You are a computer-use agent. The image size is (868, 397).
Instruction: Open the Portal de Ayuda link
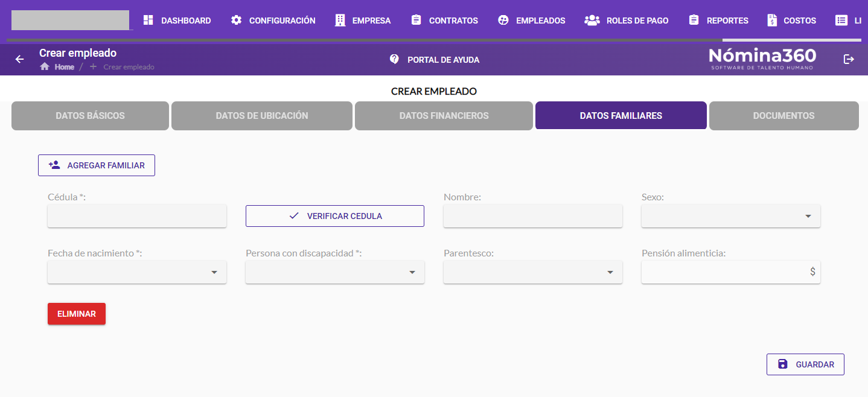pyautogui.click(x=435, y=60)
